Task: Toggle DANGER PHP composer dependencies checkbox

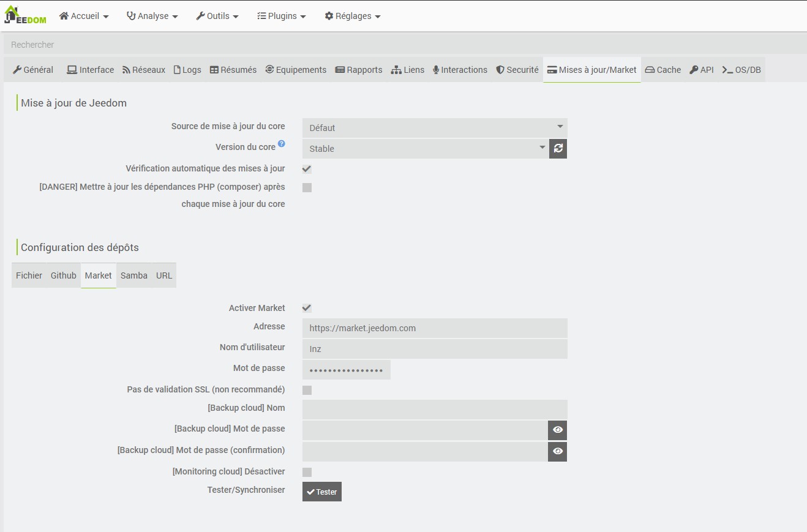Action: point(307,187)
